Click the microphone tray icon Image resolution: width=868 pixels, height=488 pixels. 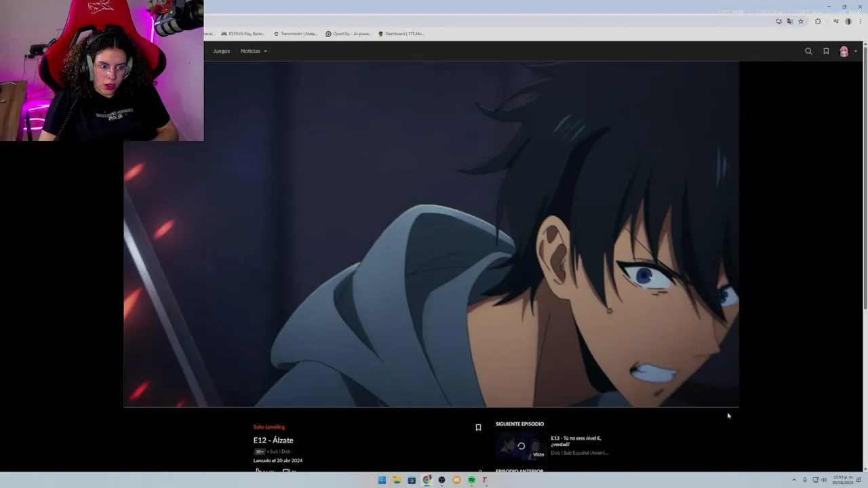[x=805, y=480]
